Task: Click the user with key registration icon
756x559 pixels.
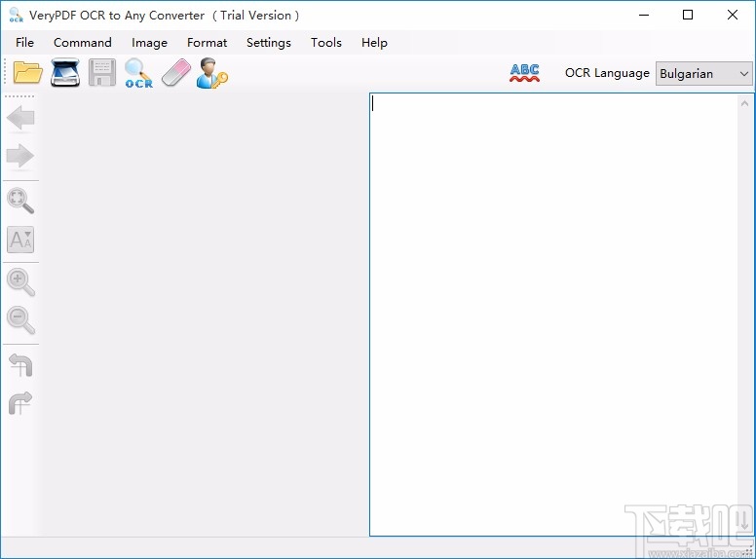Action: pos(212,73)
